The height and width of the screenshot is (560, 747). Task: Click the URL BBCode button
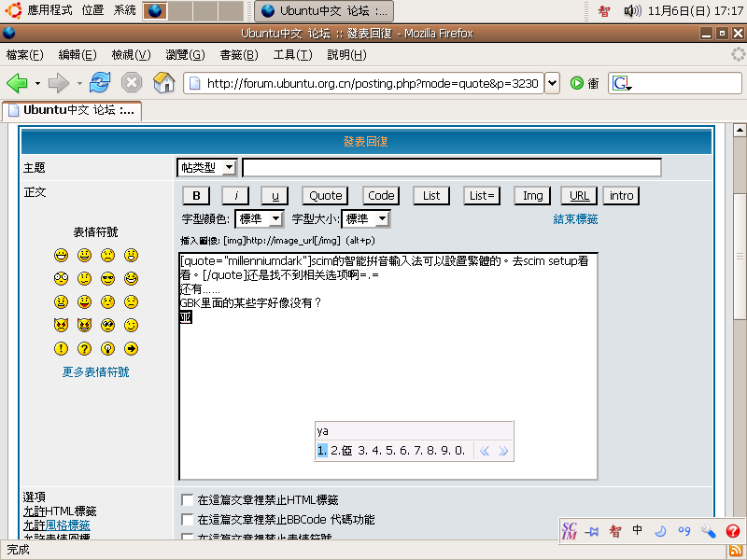pos(579,195)
